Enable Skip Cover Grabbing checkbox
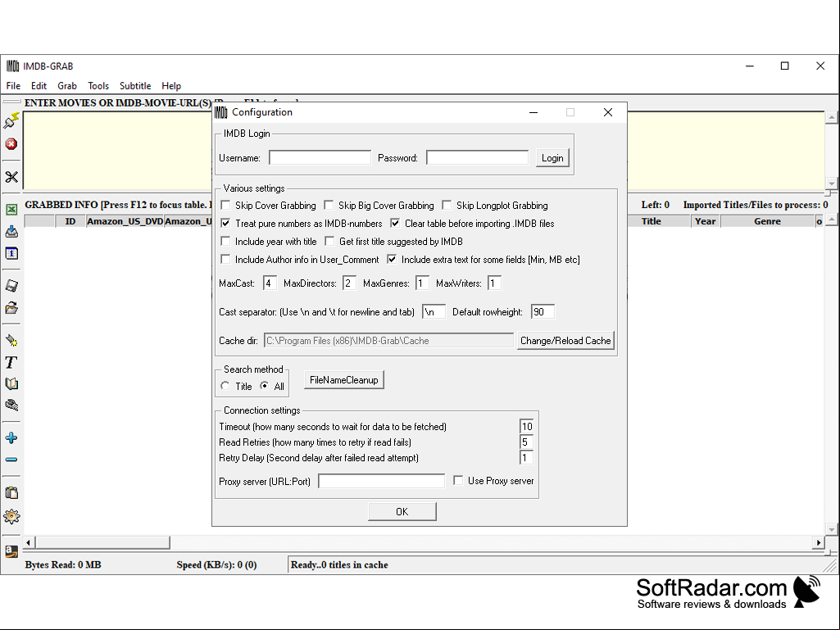This screenshot has height=630, width=840. pos(225,205)
